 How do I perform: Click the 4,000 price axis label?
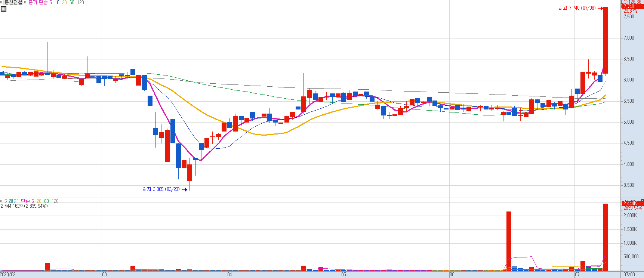coord(629,164)
